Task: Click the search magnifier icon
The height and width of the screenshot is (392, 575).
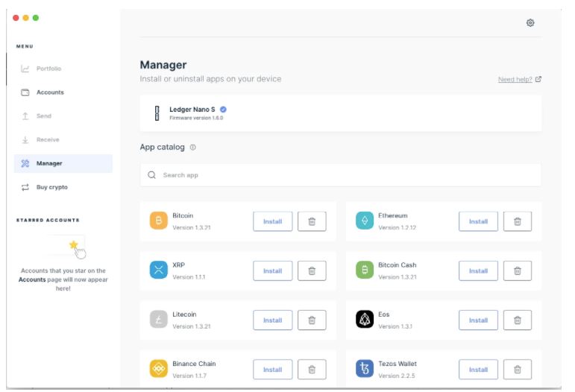Action: [x=152, y=175]
